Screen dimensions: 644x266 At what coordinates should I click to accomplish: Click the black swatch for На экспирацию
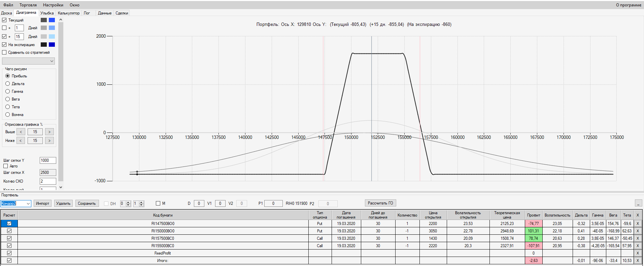(44, 45)
